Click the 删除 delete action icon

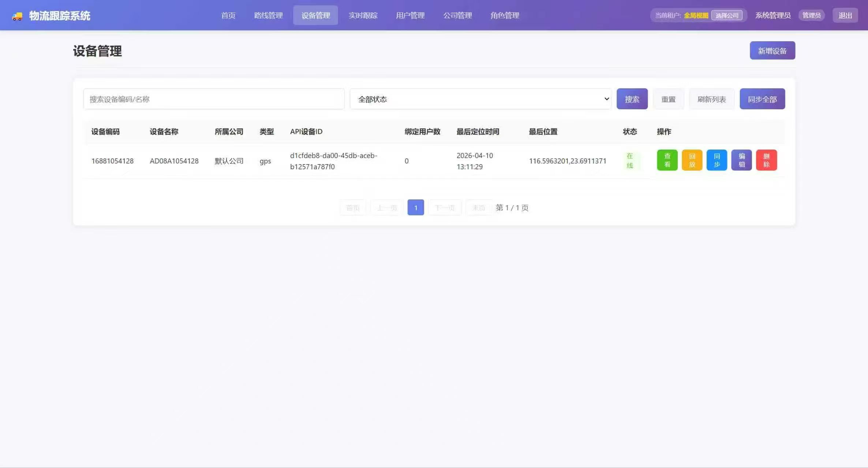[x=766, y=160]
